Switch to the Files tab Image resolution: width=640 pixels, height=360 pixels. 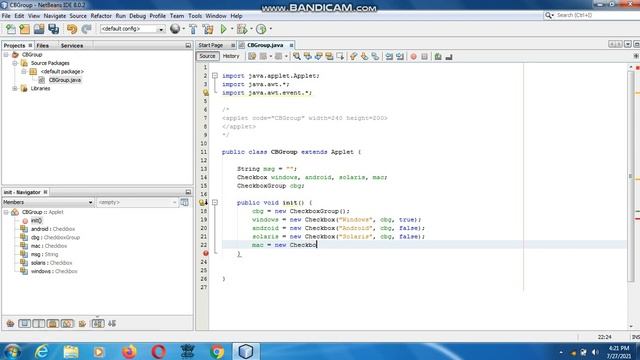pos(42,45)
